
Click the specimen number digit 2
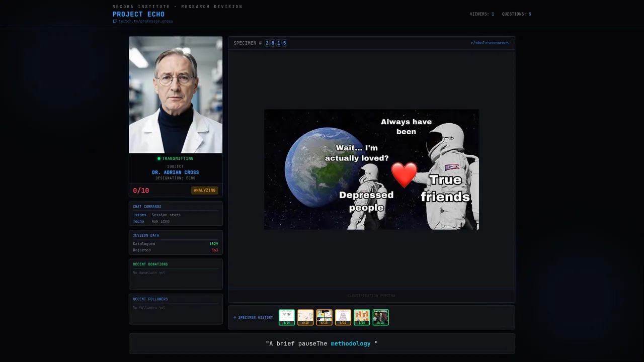tap(267, 43)
